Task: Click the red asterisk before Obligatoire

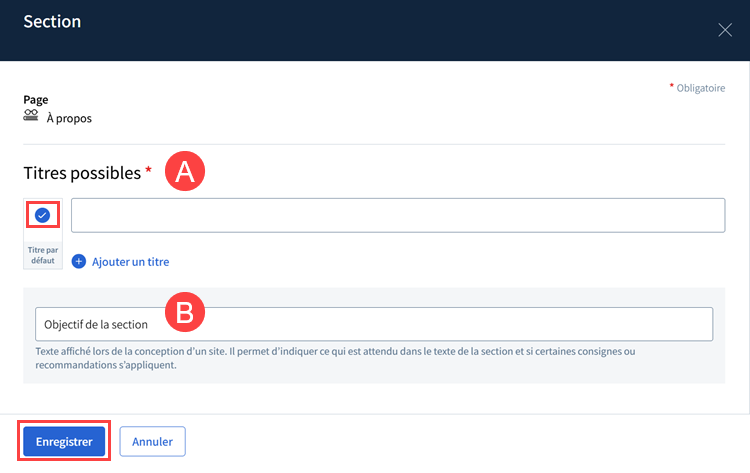Action: (672, 86)
